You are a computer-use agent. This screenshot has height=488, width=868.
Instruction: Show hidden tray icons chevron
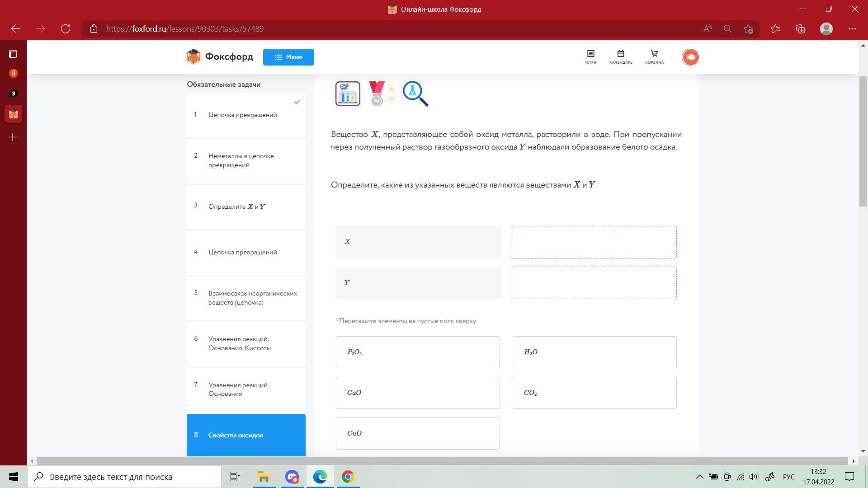(699, 477)
